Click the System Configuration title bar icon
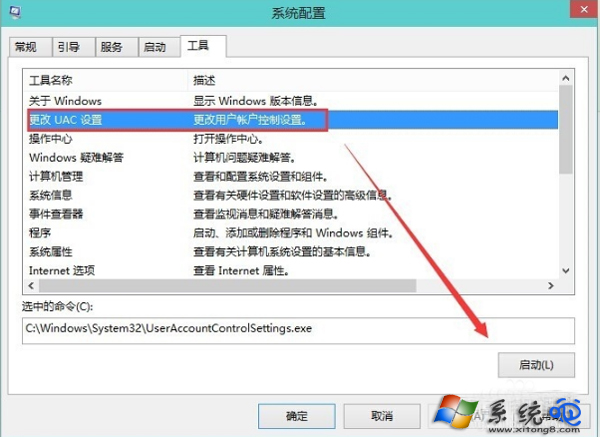This screenshot has height=437, width=600. (15, 11)
